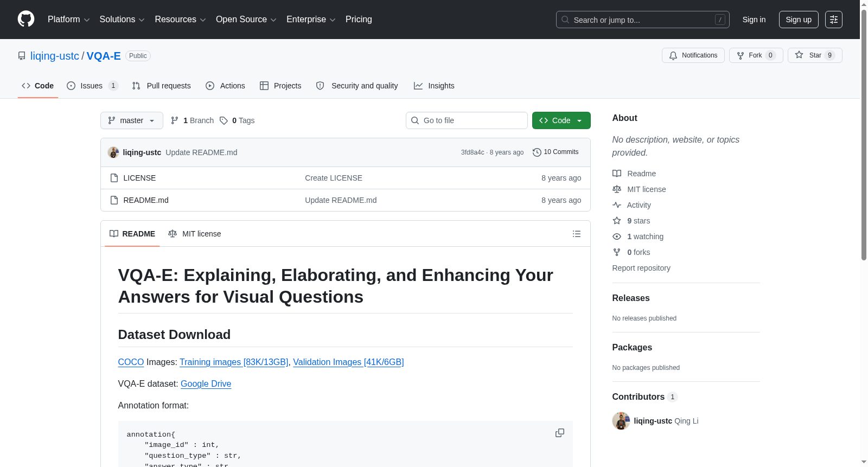Open the 10 Commits history link
The image size is (868, 467).
(x=556, y=152)
